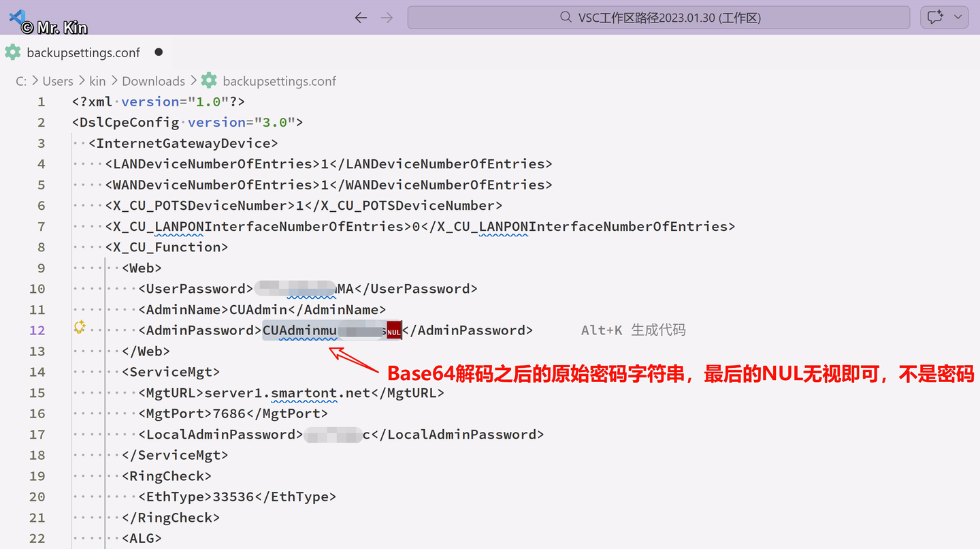980x549 pixels.
Task: Select line number 22 in the gutter
Action: [37, 539]
